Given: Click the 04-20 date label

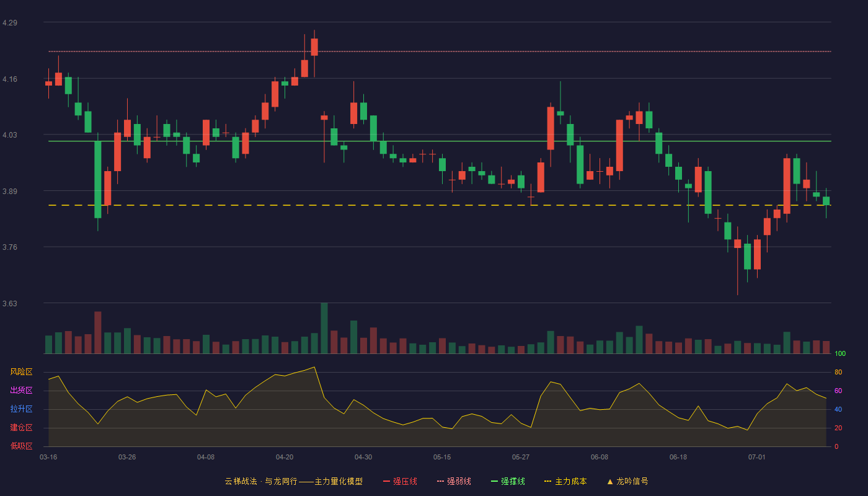Looking at the screenshot, I should point(285,457).
